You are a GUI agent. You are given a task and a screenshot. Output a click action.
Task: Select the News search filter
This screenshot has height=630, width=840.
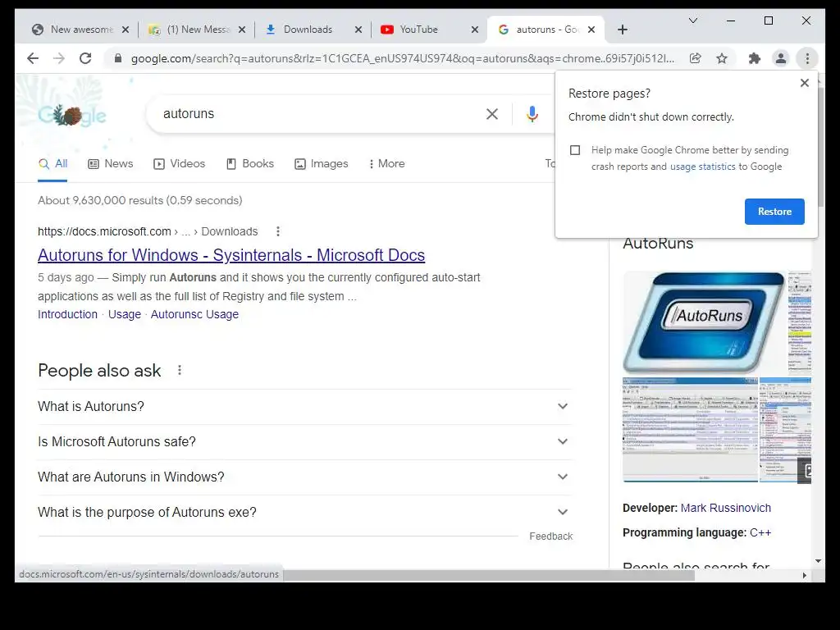(111, 163)
